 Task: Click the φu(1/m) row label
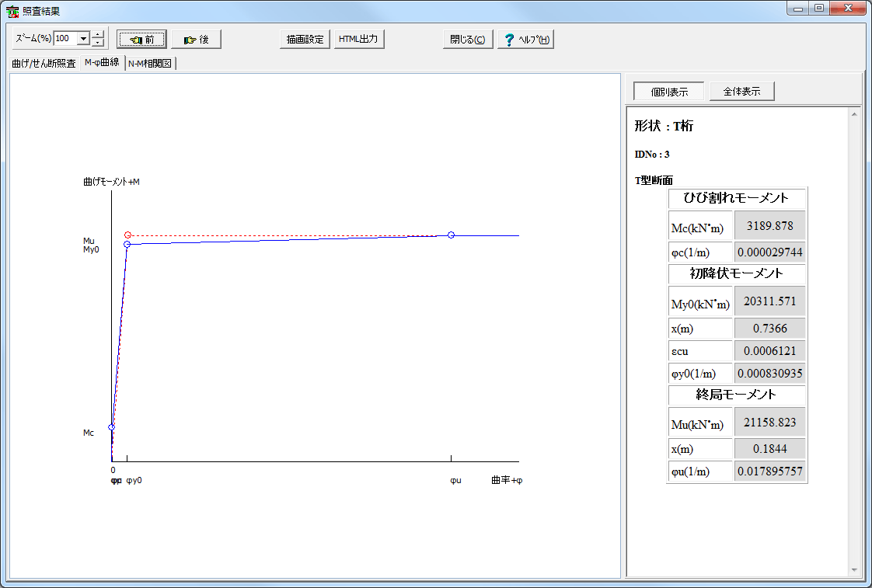coord(700,471)
